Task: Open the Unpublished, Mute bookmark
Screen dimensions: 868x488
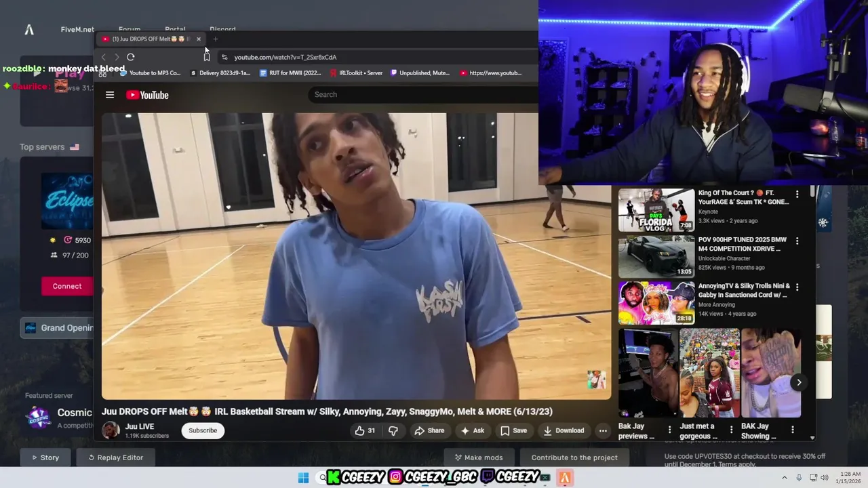Action: pos(420,73)
